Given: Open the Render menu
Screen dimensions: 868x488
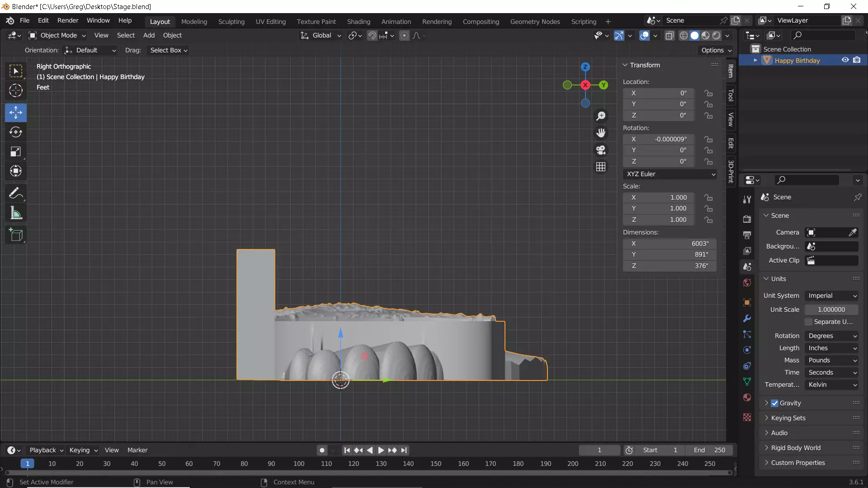Looking at the screenshot, I should (67, 20).
